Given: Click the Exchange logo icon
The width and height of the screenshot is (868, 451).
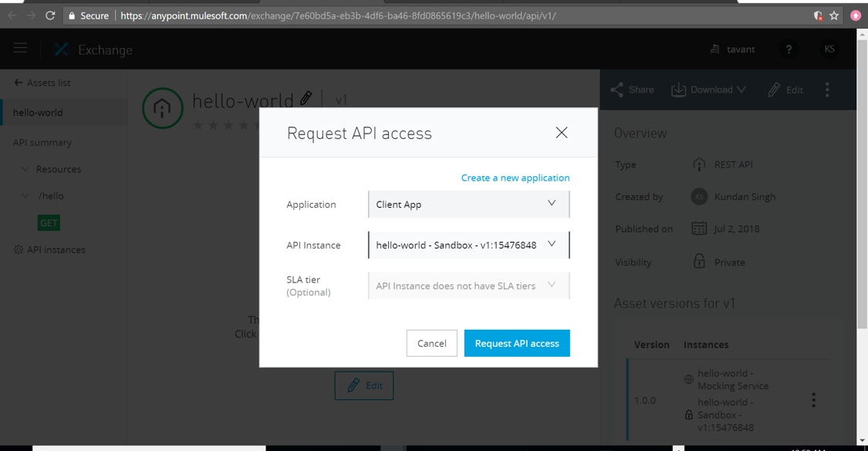Looking at the screenshot, I should [x=62, y=49].
